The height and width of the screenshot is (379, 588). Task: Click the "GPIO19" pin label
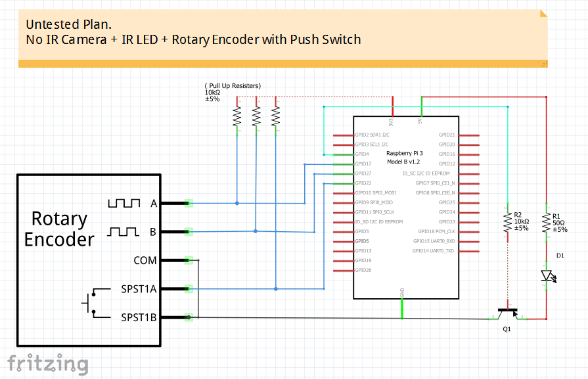click(x=363, y=261)
